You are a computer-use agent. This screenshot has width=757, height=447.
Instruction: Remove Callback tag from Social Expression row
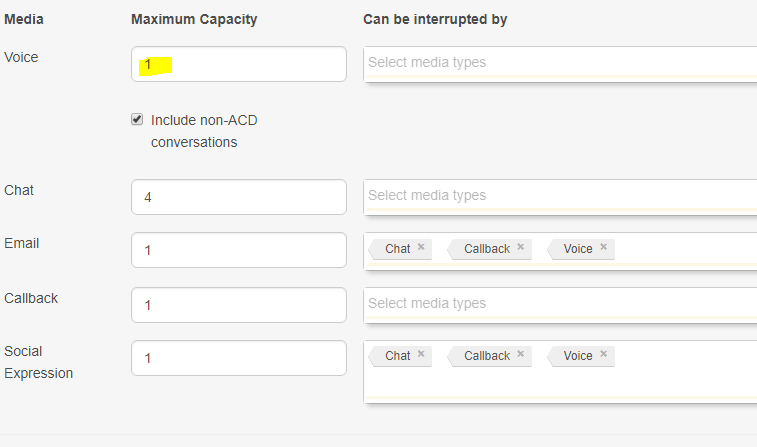(x=520, y=355)
